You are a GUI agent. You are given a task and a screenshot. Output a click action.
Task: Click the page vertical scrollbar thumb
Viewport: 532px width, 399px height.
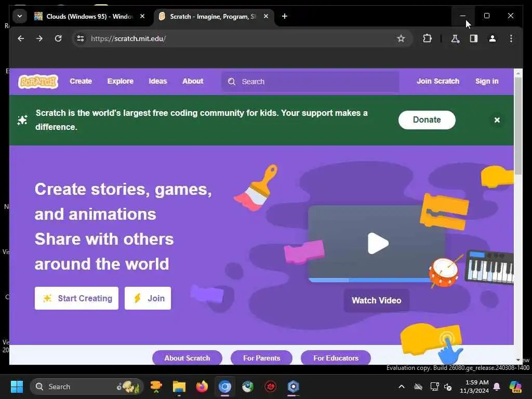pos(518,126)
